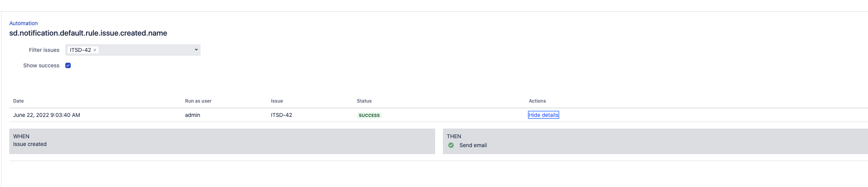This screenshot has width=868, height=187.
Task: Click the Date column header
Action: [19, 101]
